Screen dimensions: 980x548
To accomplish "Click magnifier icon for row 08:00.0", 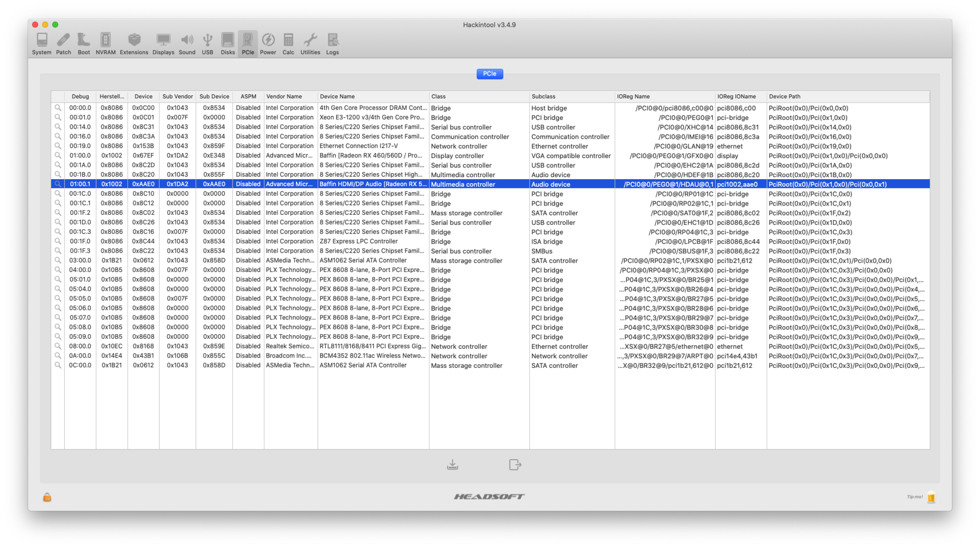I will click(x=58, y=346).
